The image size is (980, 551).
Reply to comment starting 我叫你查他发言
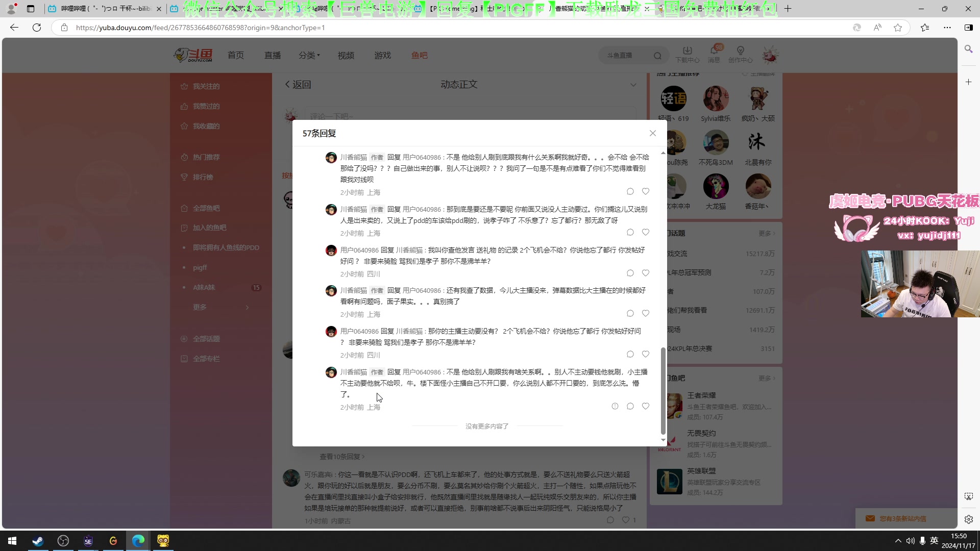(x=630, y=273)
